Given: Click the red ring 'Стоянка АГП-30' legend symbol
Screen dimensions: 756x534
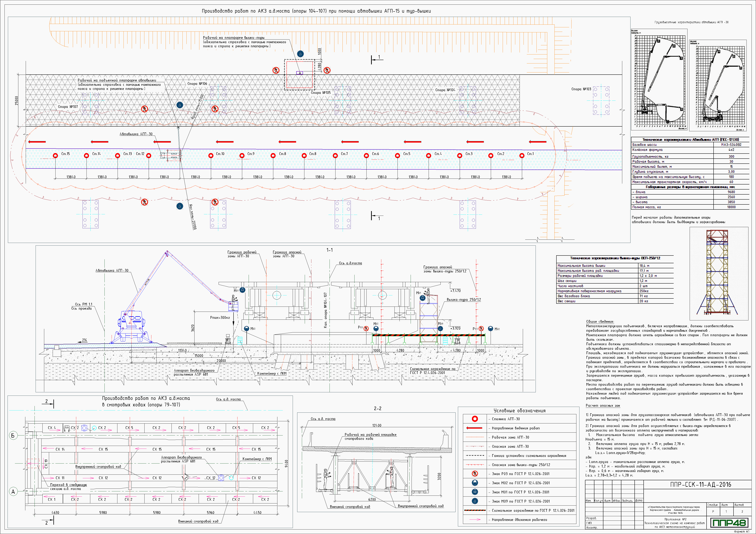Looking at the screenshot, I should click(474, 419).
